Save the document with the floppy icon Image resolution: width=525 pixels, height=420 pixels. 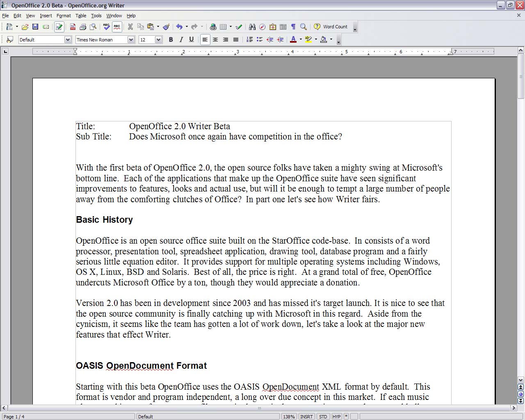coord(35,27)
